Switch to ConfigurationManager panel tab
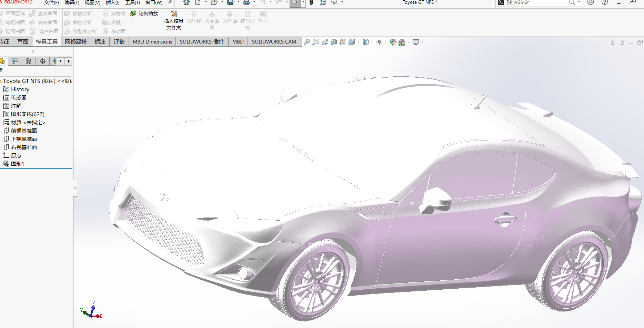 pyautogui.click(x=29, y=61)
